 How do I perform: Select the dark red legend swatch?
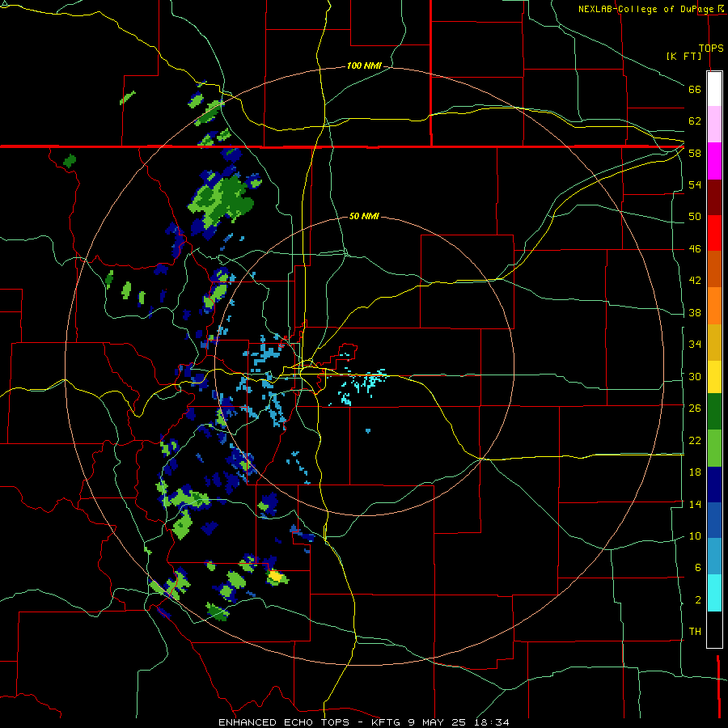(714, 197)
